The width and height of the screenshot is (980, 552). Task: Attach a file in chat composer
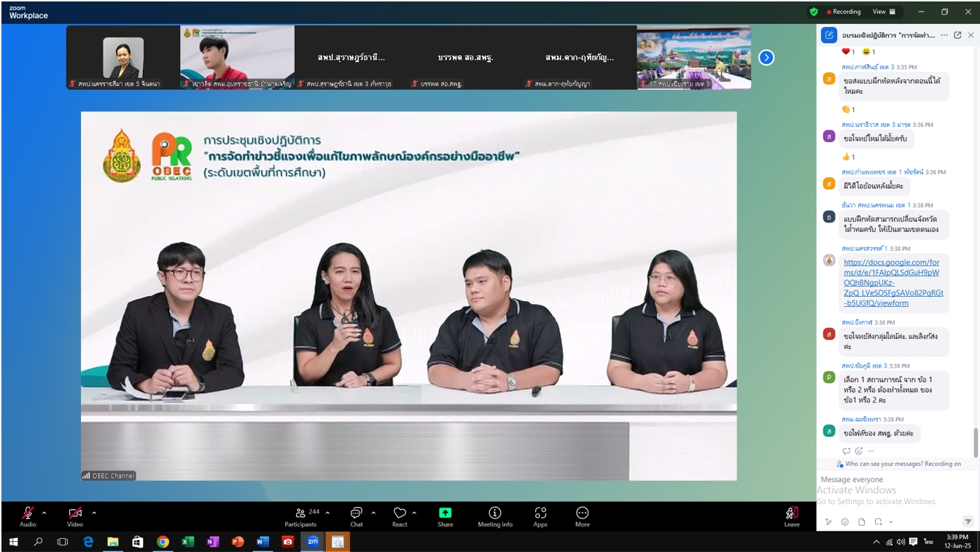coord(862,522)
